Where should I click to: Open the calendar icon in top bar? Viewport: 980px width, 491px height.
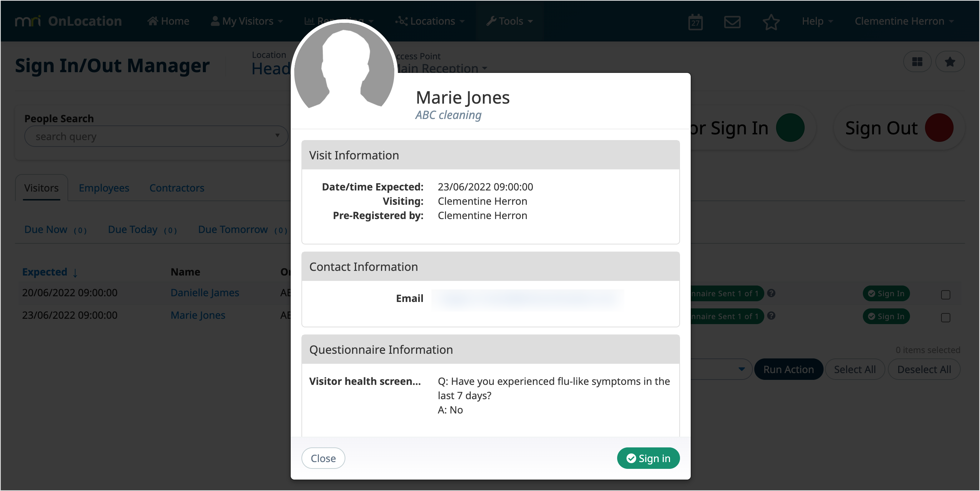pos(695,22)
